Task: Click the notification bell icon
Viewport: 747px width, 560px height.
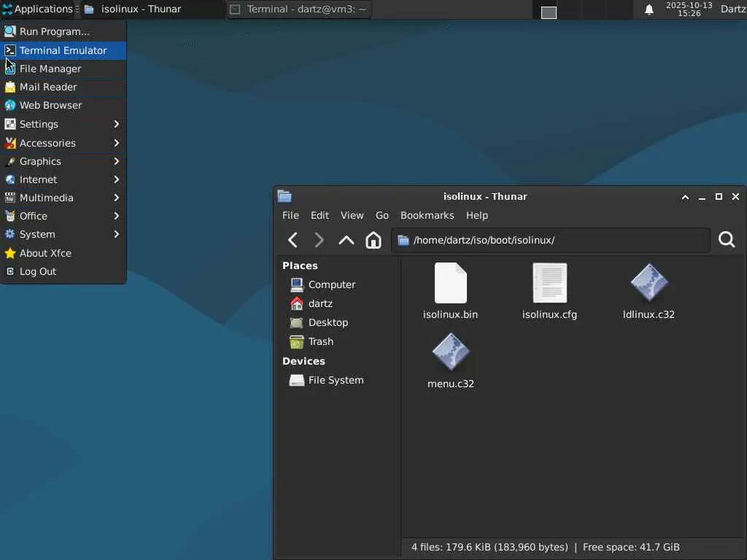Action: [649, 9]
